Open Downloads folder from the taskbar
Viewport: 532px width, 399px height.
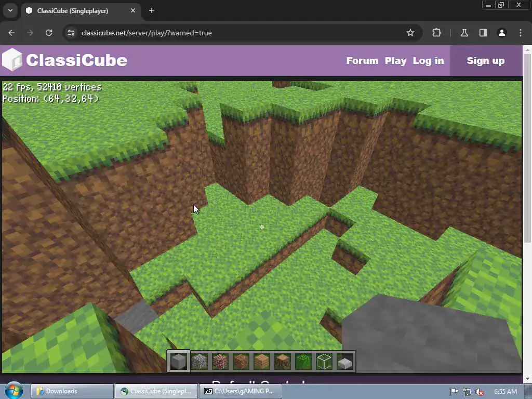(72, 391)
